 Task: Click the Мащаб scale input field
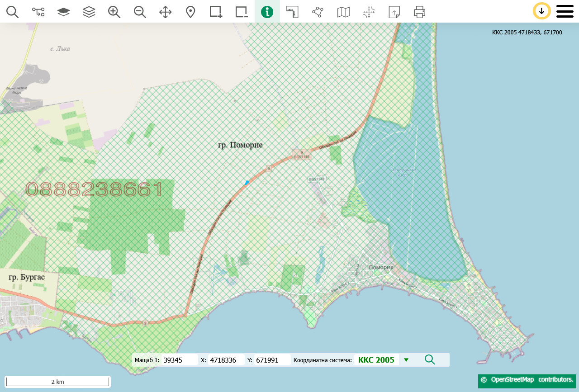pyautogui.click(x=179, y=360)
